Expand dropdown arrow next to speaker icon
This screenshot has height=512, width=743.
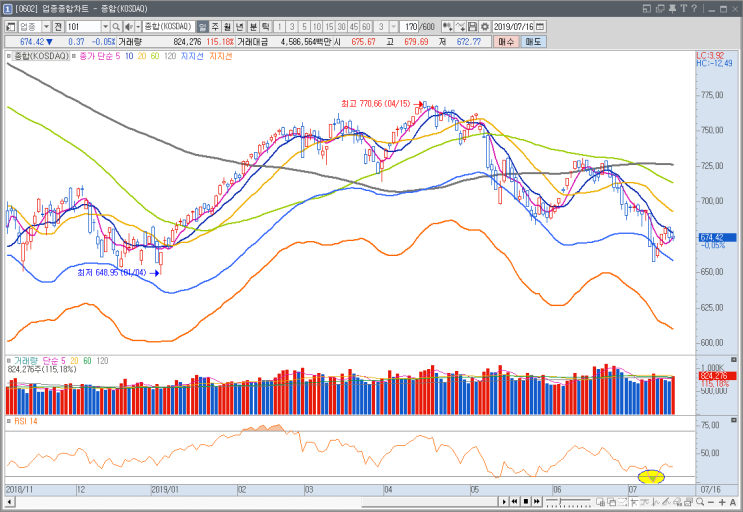[x=138, y=27]
